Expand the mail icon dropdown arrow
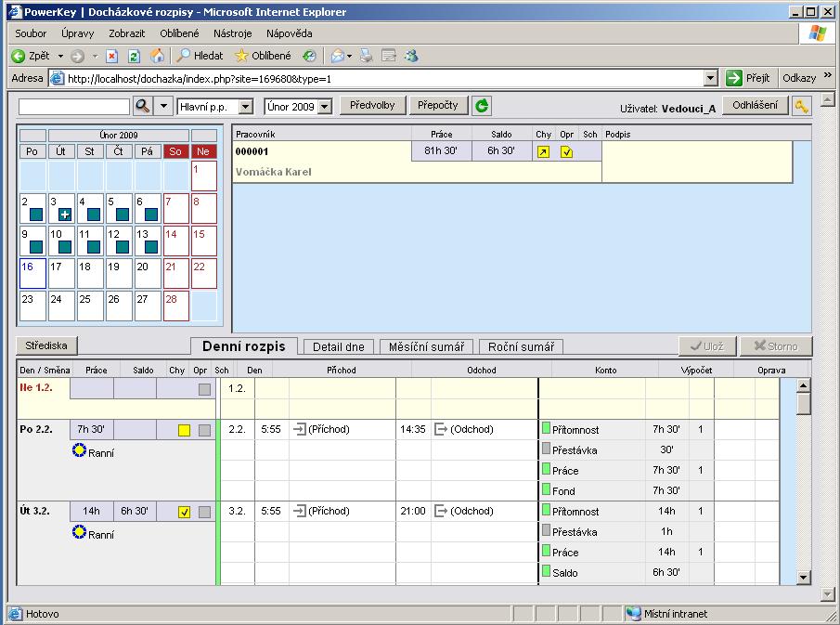Image resolution: width=840 pixels, height=625 pixels. pyautogui.click(x=349, y=56)
